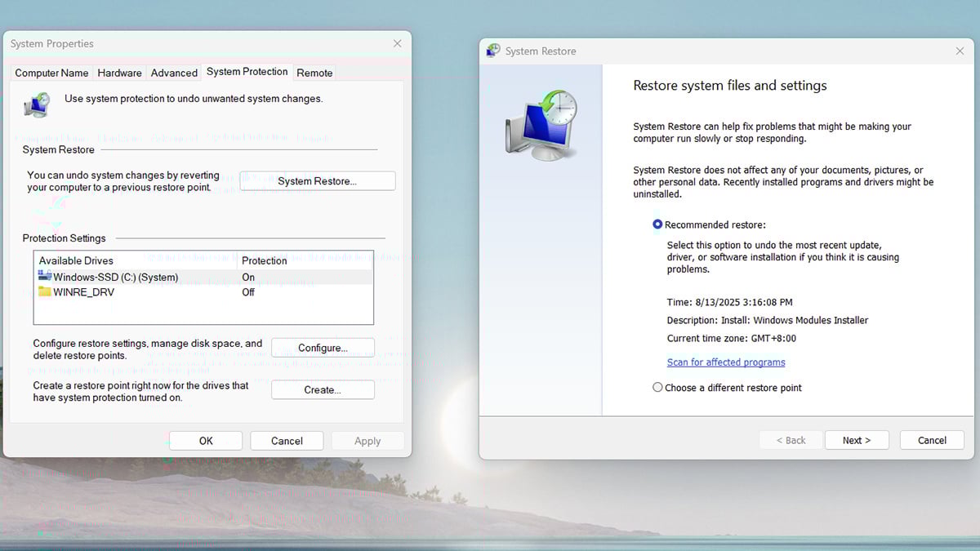Open the Scan for affected programs link

[726, 362]
